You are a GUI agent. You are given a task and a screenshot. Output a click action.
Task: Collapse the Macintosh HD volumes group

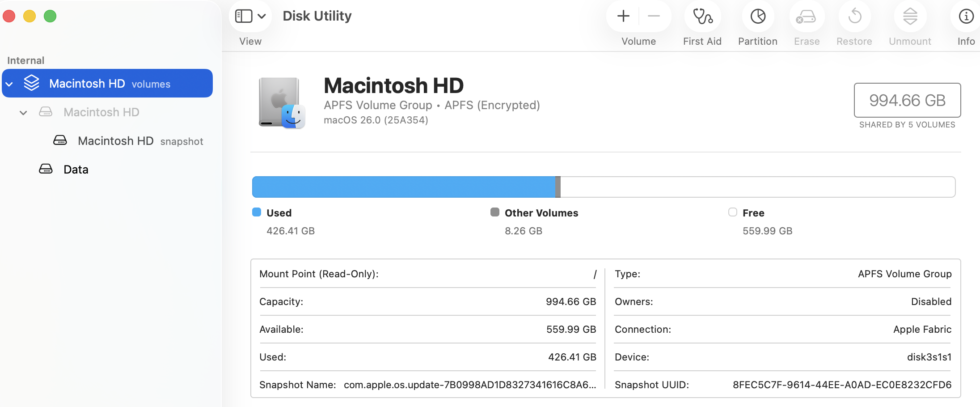coord(9,84)
